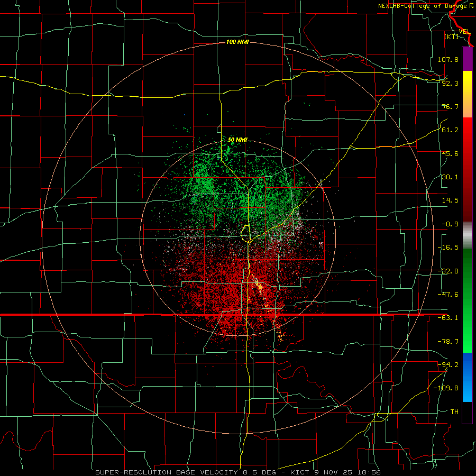The image size is (476, 476).
Task: Select the 45.6 legend value
Action: coord(450,153)
